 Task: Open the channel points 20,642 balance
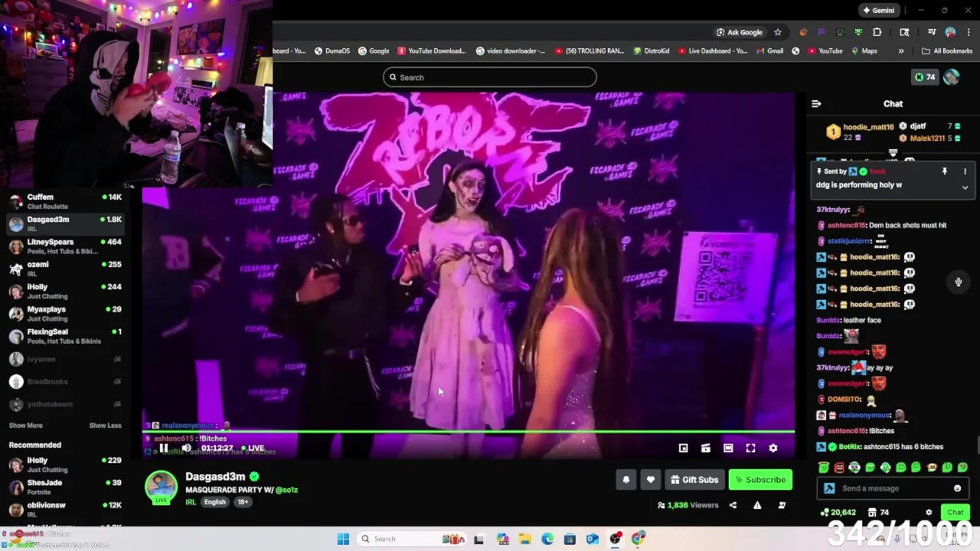tap(838, 513)
